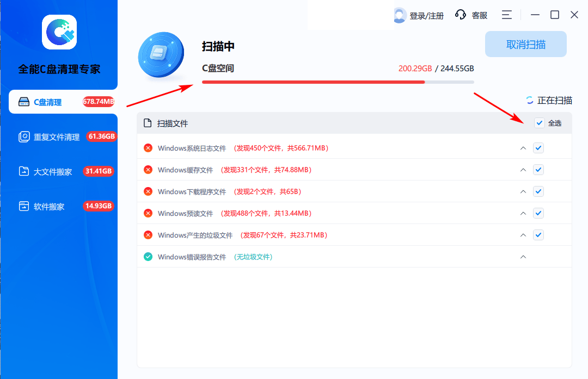Click the blue disk scanning icon
Screen dimensions: 588x379
[160, 54]
